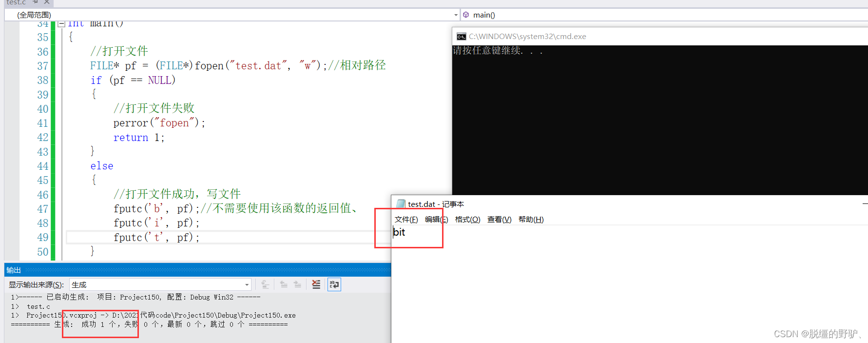The image size is (868, 343).
Task: Open the 文件(F) menu in Notepad
Action: (x=406, y=220)
